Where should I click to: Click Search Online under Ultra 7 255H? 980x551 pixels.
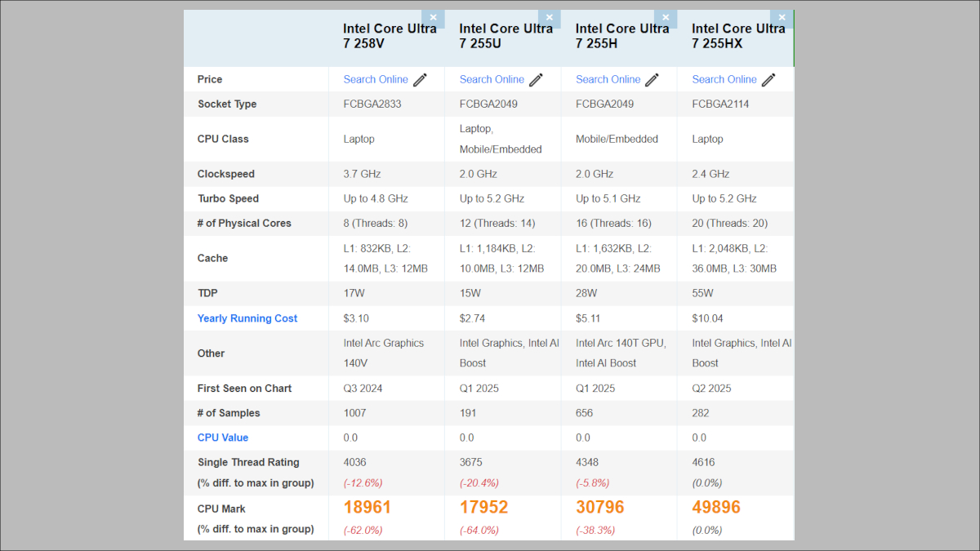608,80
